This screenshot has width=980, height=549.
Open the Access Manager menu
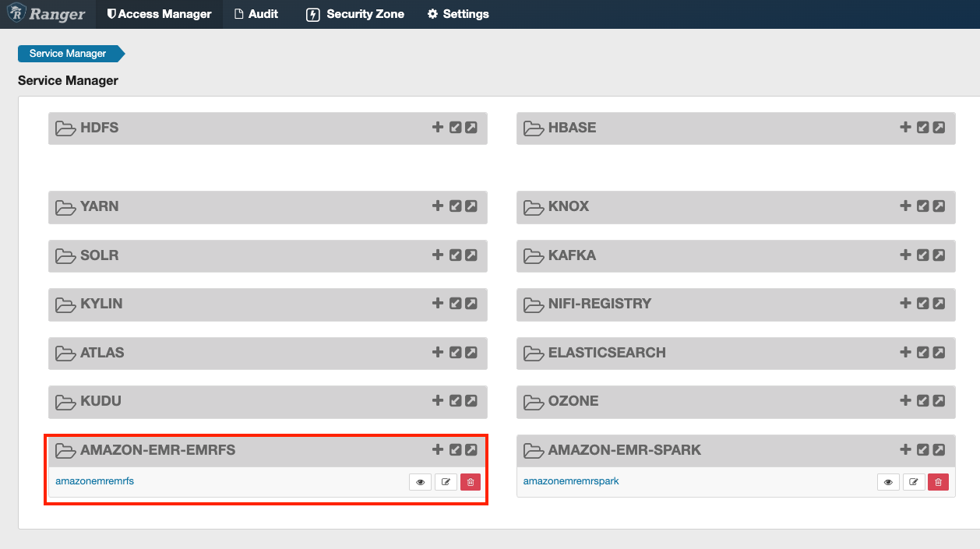(x=159, y=14)
